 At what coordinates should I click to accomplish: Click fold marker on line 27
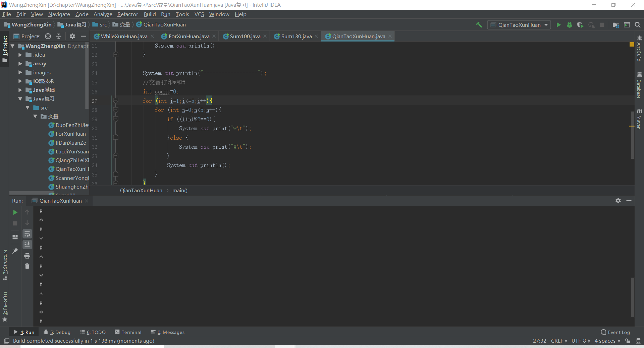coord(115,100)
